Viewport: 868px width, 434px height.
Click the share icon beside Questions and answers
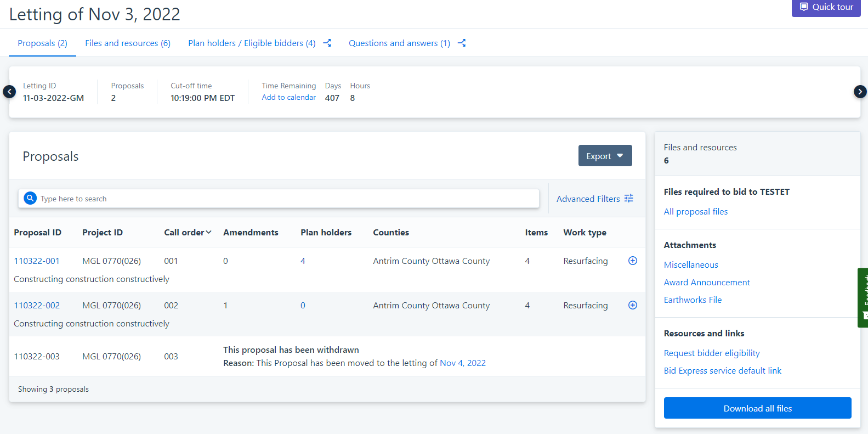click(x=462, y=43)
